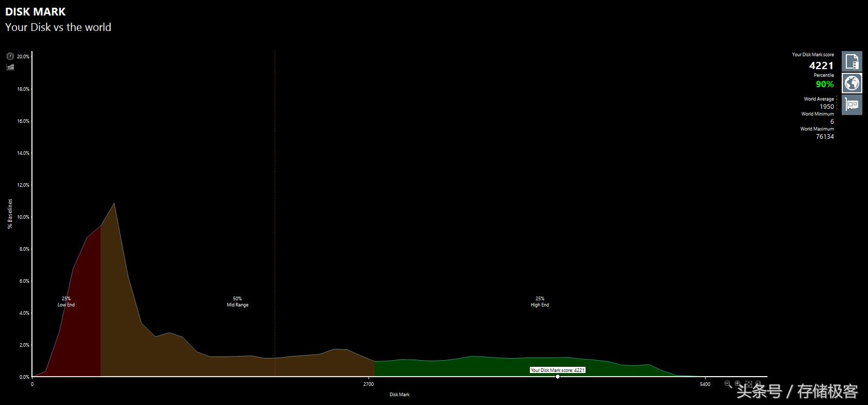Click 'Your Disk vs the world' subtitle
868x405 pixels.
pyautogui.click(x=58, y=27)
